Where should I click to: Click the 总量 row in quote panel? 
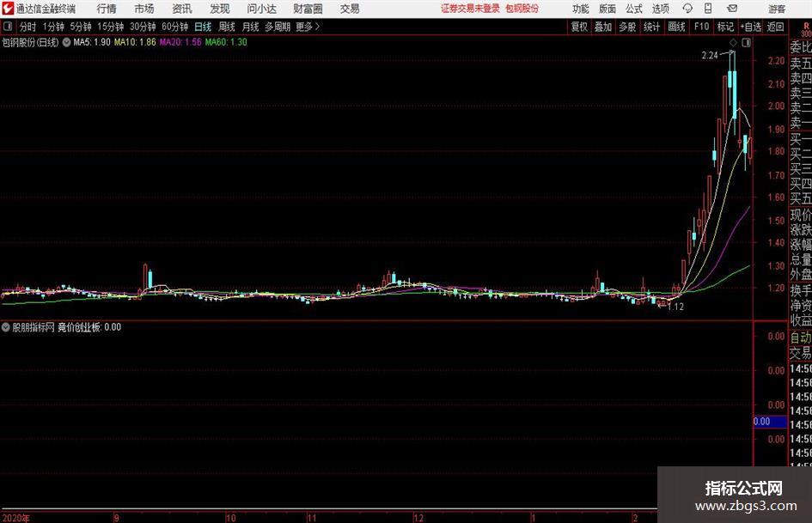tap(801, 259)
